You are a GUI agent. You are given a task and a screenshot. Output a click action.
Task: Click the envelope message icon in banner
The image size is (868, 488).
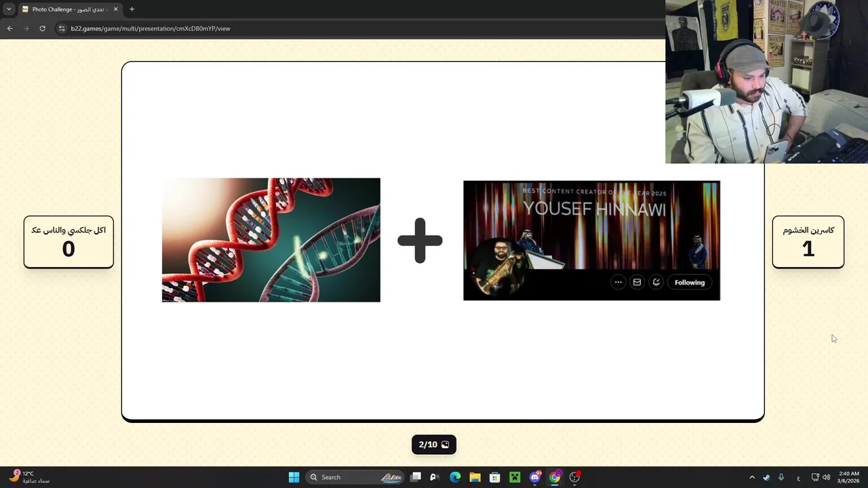[637, 283]
